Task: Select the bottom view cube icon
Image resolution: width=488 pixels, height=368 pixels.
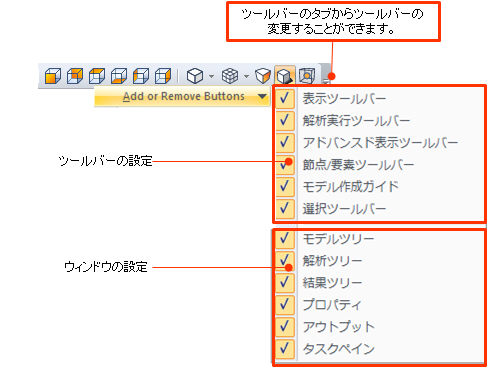Action: tap(119, 76)
